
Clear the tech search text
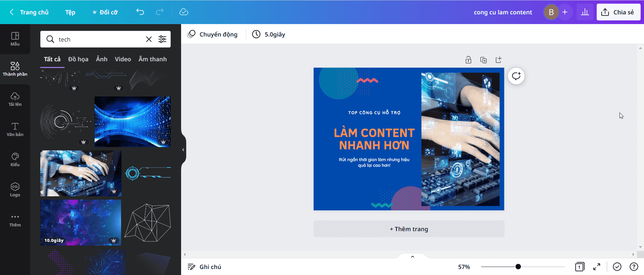click(149, 39)
